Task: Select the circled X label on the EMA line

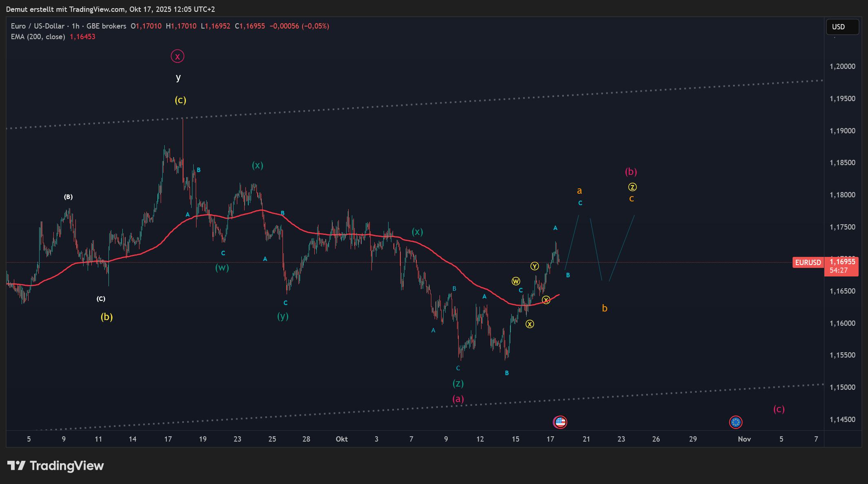Action: click(x=546, y=300)
